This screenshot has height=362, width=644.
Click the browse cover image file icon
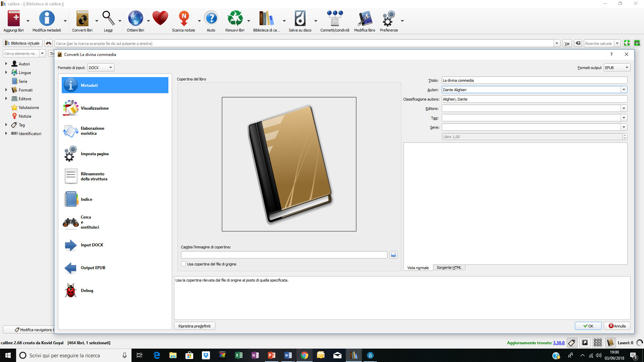point(393,255)
